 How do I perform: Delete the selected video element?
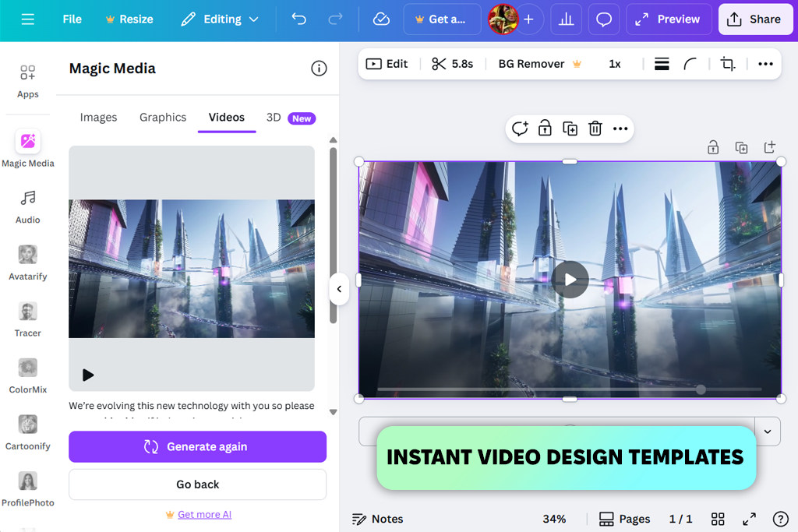[x=595, y=129]
